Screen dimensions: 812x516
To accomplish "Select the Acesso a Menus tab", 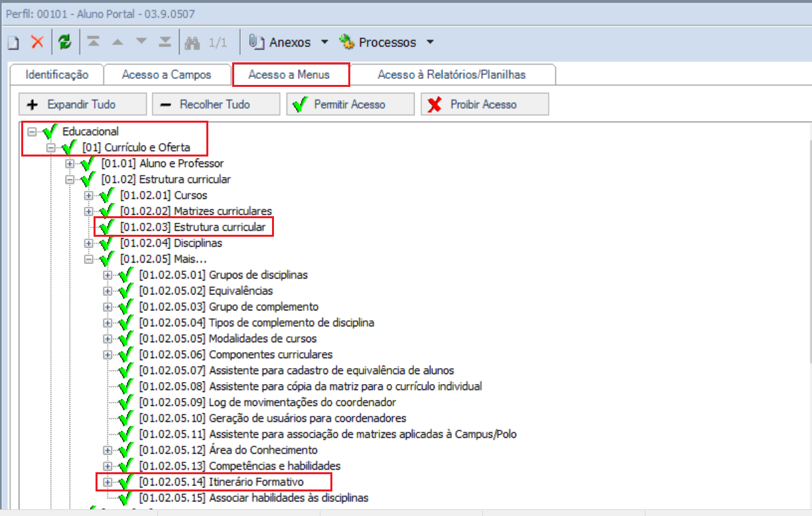I will (289, 75).
